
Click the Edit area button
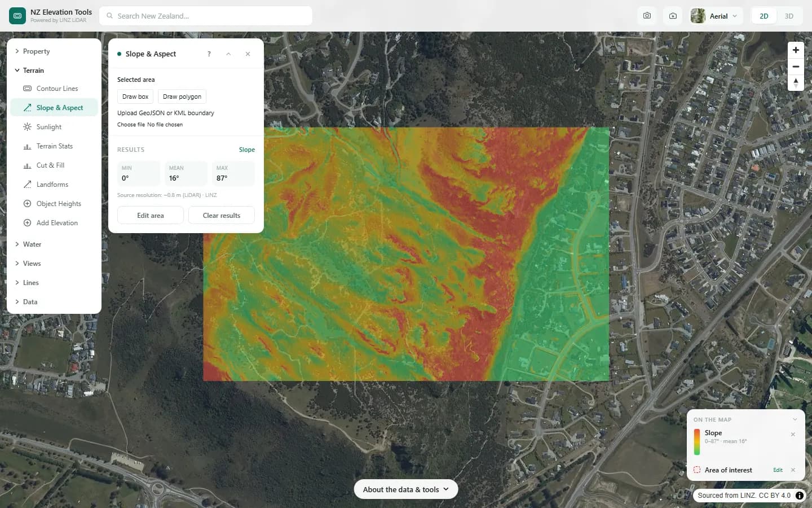(x=151, y=216)
